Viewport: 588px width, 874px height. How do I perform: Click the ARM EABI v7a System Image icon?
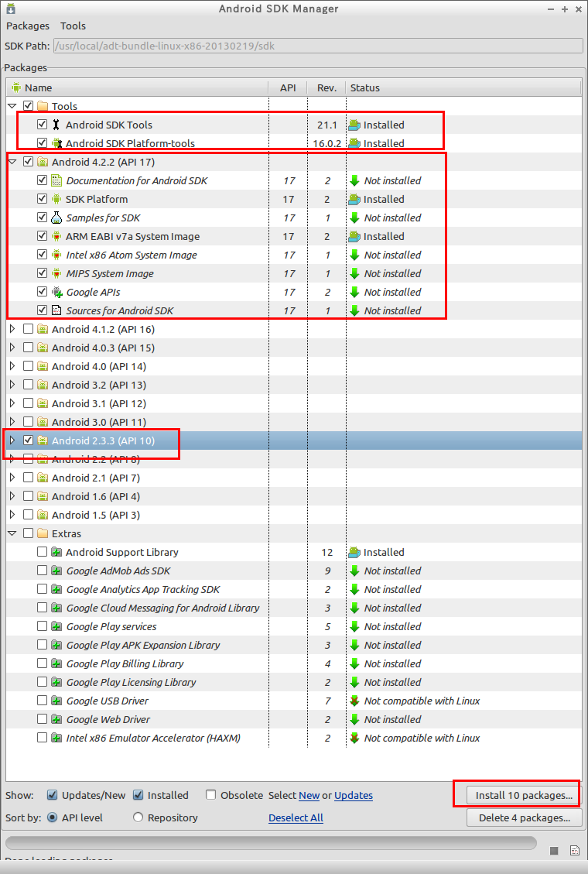[x=56, y=236]
